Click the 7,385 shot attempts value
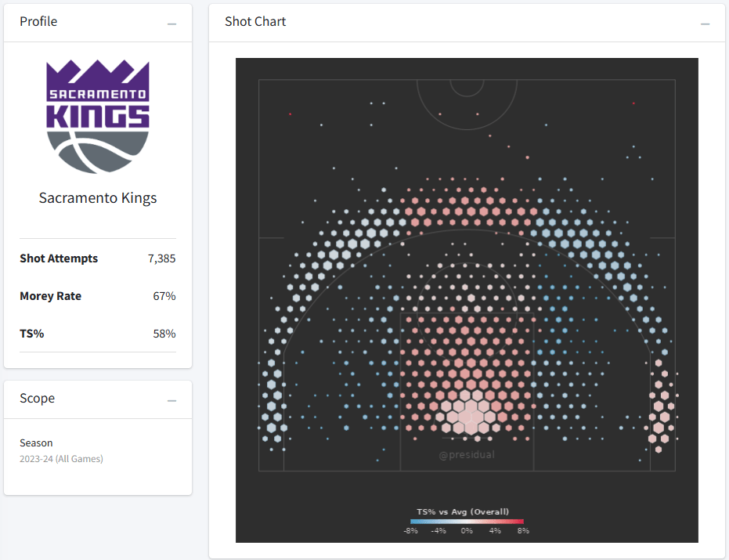 tap(161, 258)
